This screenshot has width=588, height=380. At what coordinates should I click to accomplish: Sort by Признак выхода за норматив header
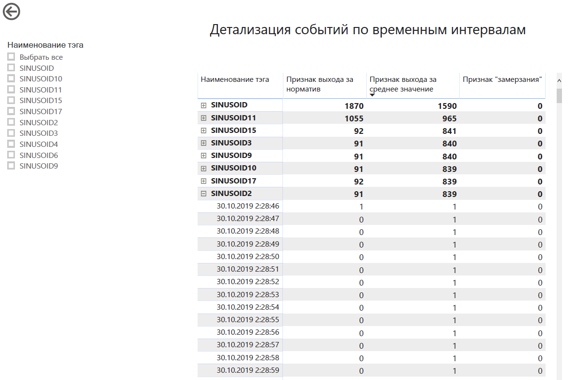point(320,84)
